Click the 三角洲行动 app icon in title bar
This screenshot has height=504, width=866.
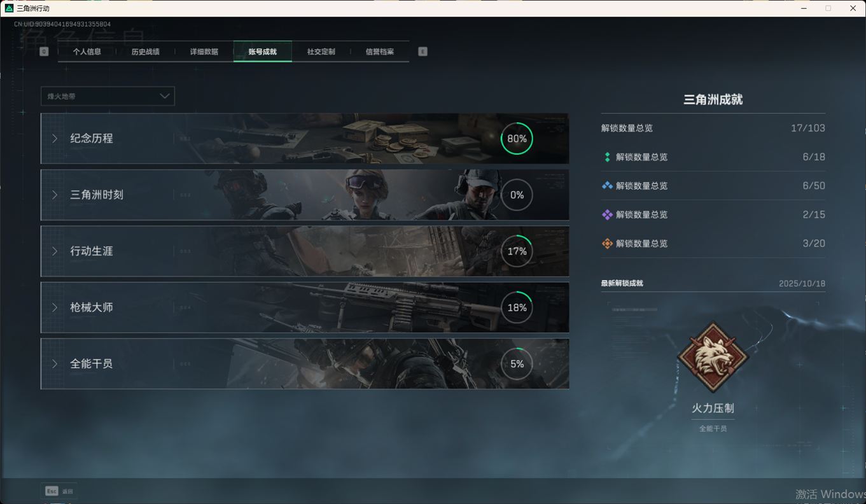9,8
